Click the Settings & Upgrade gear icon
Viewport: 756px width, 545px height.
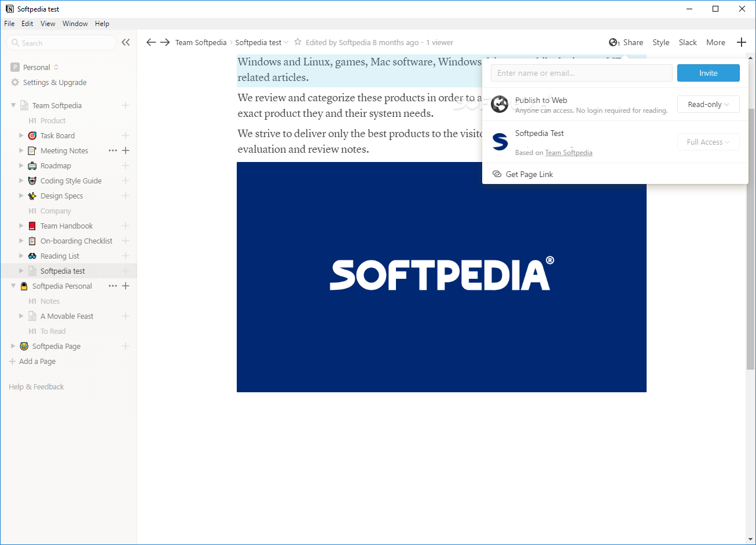[x=15, y=82]
